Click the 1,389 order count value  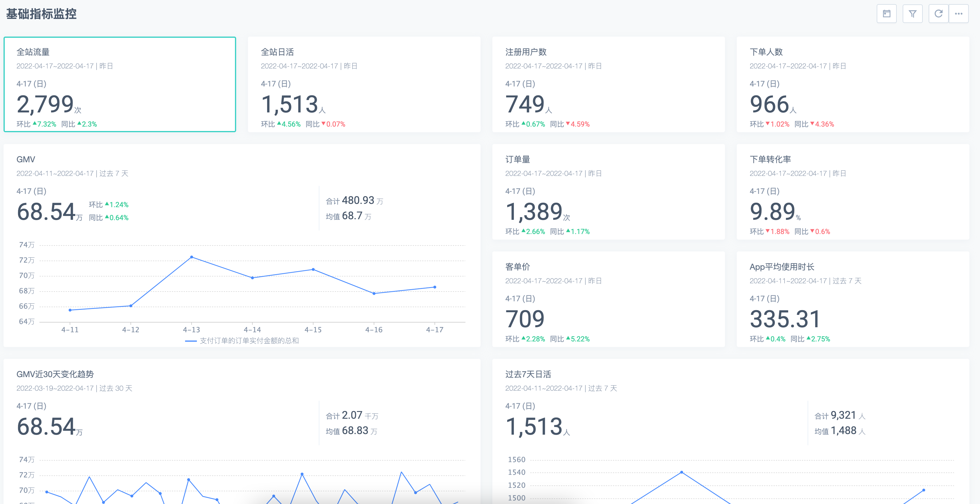click(x=534, y=212)
